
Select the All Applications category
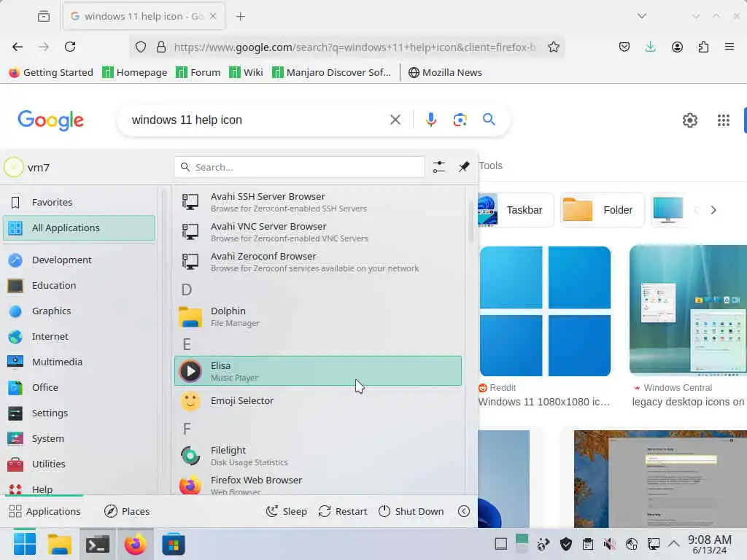tap(79, 227)
